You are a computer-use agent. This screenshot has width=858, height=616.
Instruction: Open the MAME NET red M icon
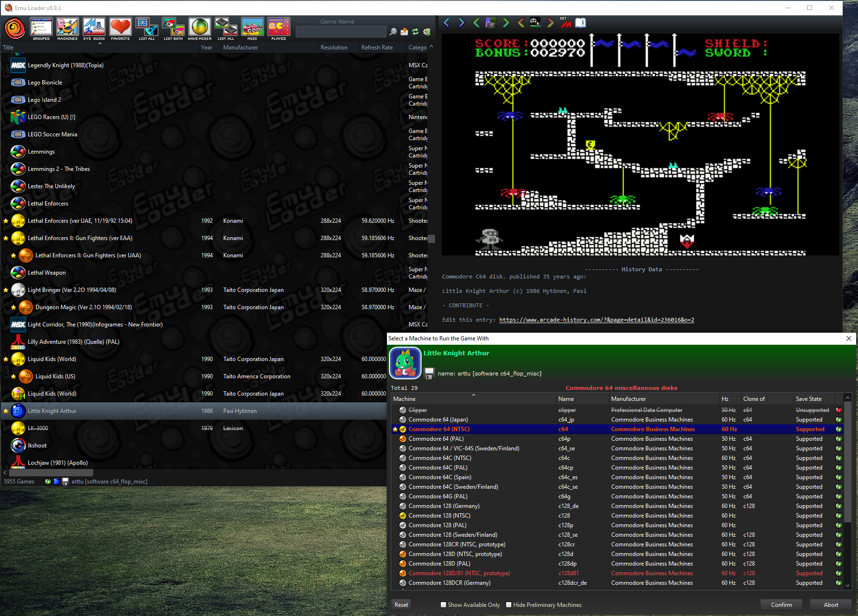(x=565, y=23)
